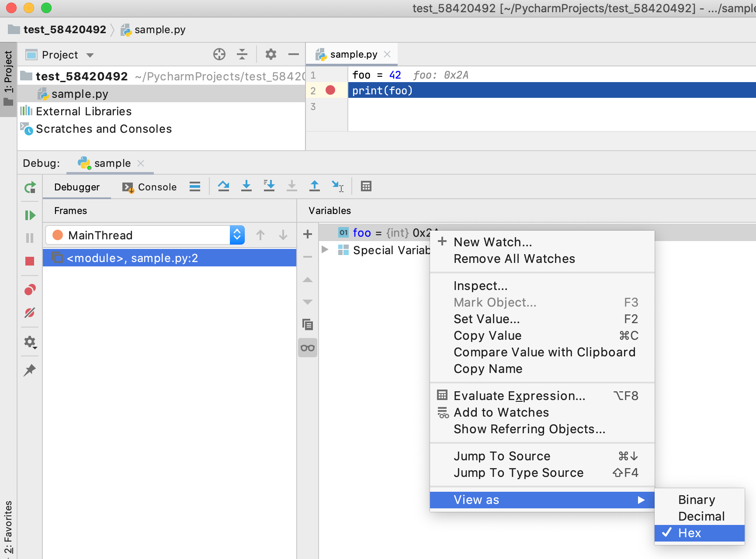
Task: Click next frame down arrow
Action: pos(283,235)
